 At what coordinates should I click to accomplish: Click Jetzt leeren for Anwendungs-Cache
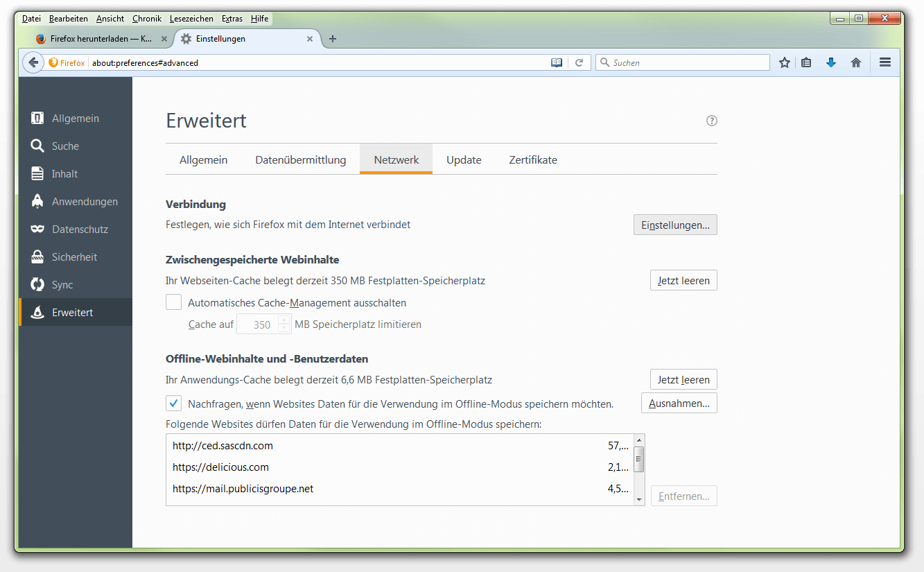[x=683, y=379]
